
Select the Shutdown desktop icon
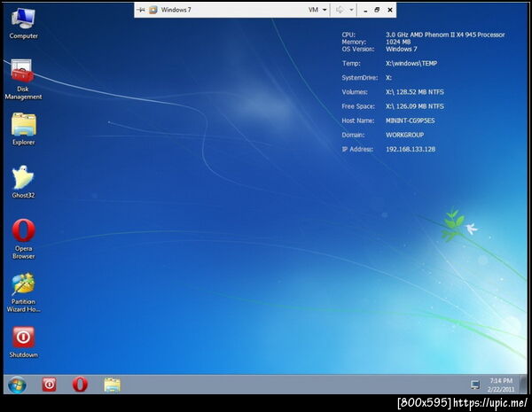pos(23,342)
